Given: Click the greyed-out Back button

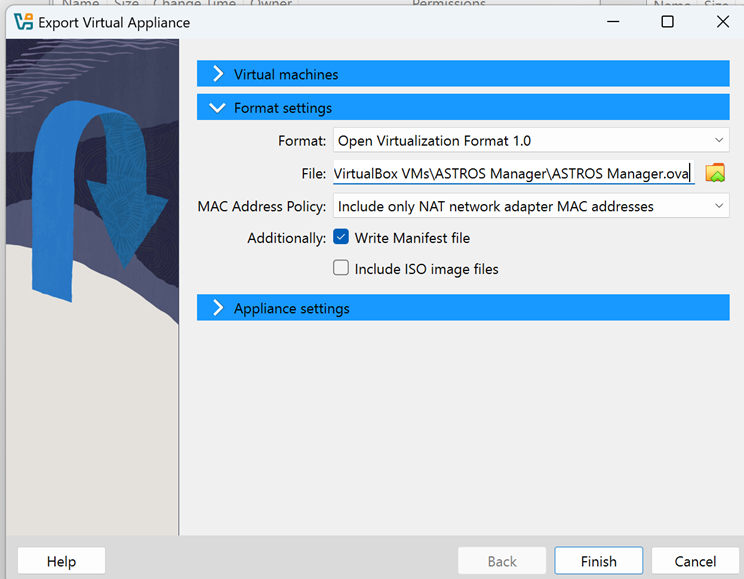Looking at the screenshot, I should pos(502,561).
